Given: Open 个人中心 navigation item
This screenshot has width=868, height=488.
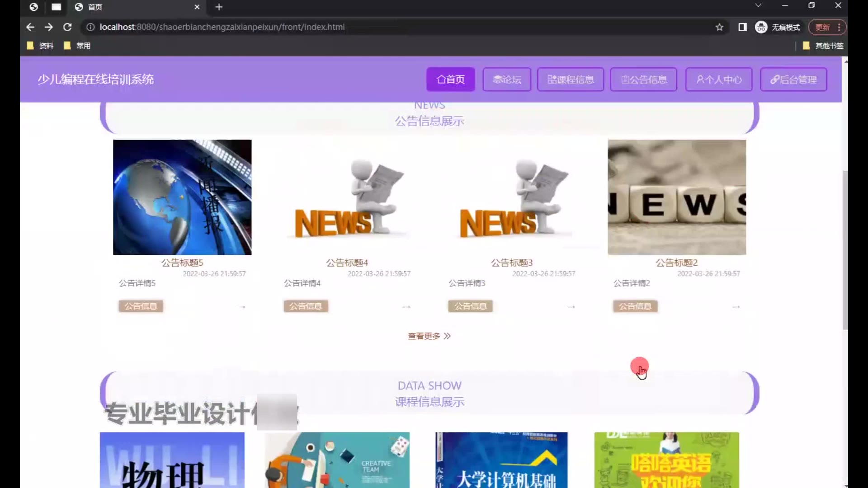Looking at the screenshot, I should (x=718, y=80).
